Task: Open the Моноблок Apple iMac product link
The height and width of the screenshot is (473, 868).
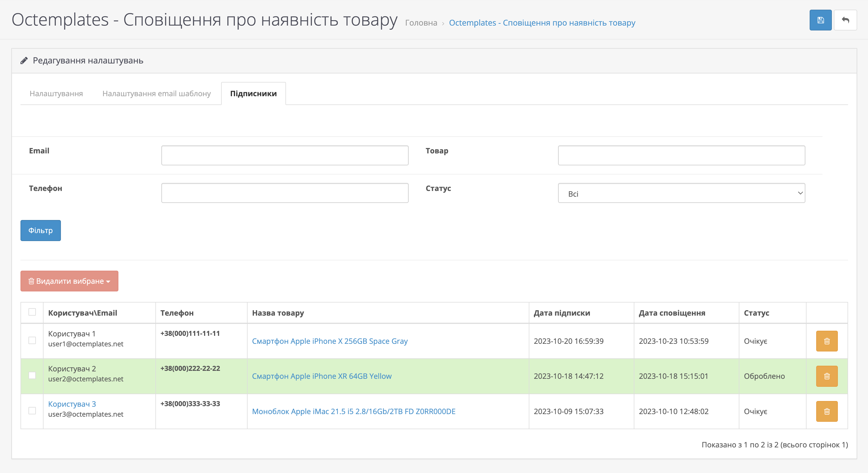Action: click(353, 411)
